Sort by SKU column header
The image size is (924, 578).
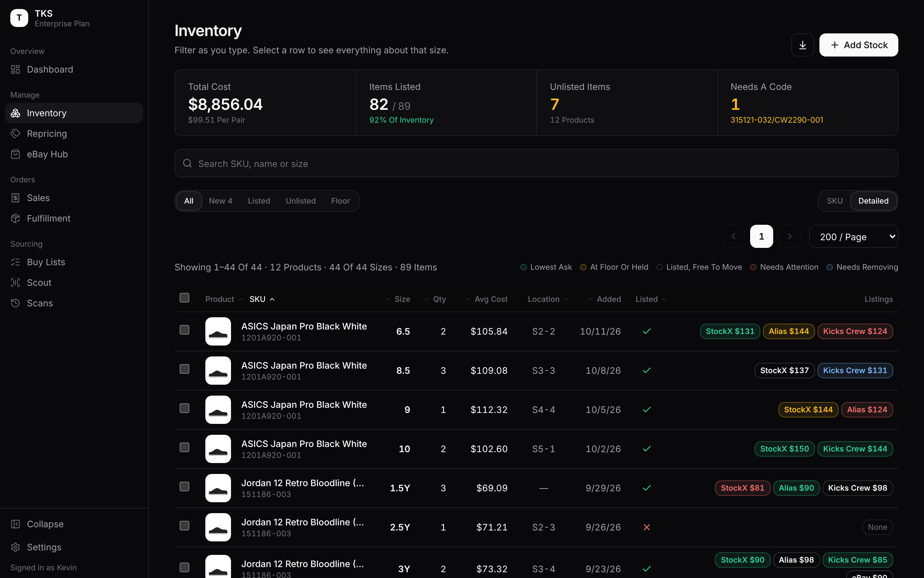click(x=262, y=299)
